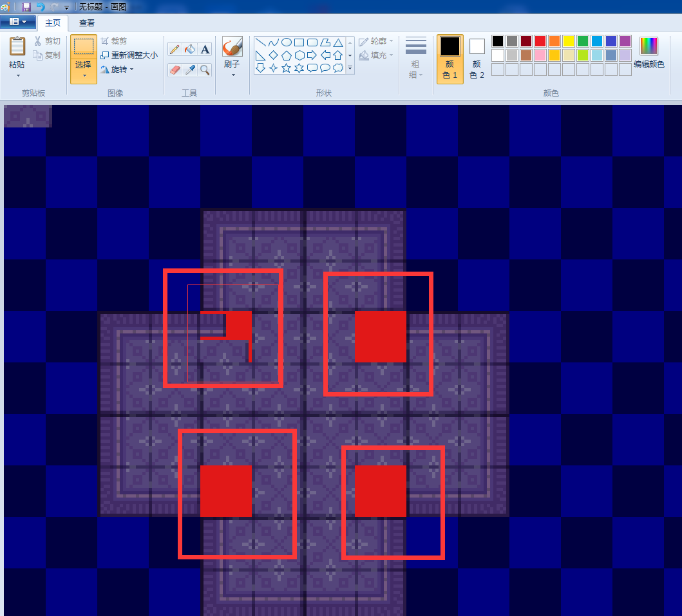Expand the full shapes gallery
This screenshot has width=682, height=616.
[350, 68]
